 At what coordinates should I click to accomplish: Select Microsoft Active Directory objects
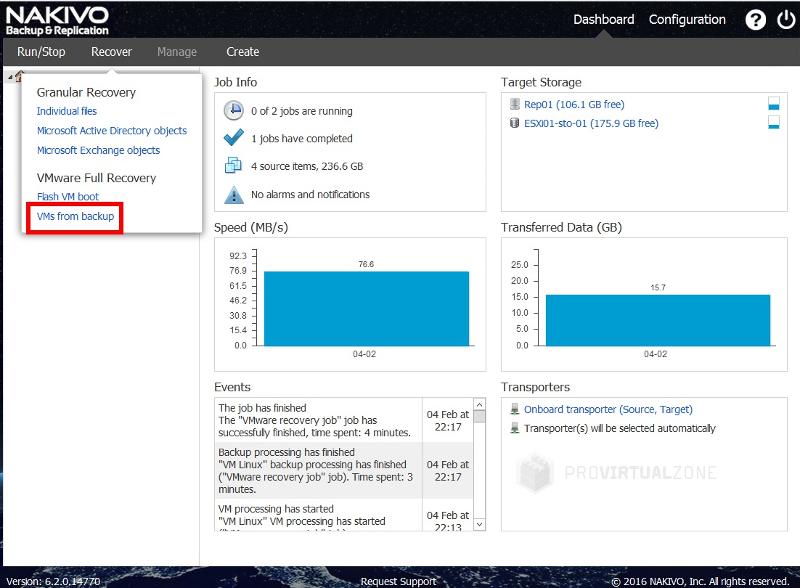pos(112,130)
